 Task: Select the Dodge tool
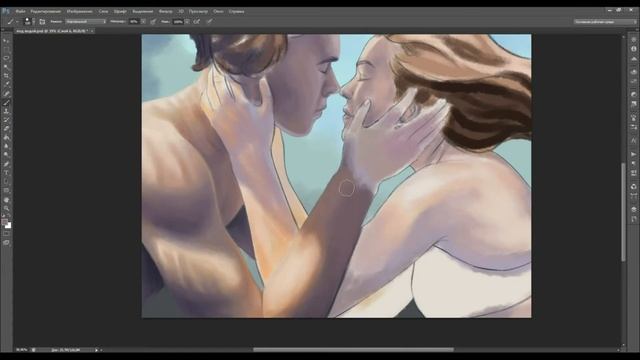point(6,155)
